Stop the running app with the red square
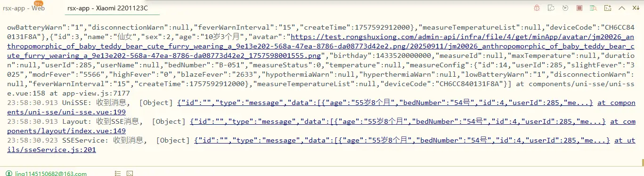The image size is (644, 176). [579, 8]
